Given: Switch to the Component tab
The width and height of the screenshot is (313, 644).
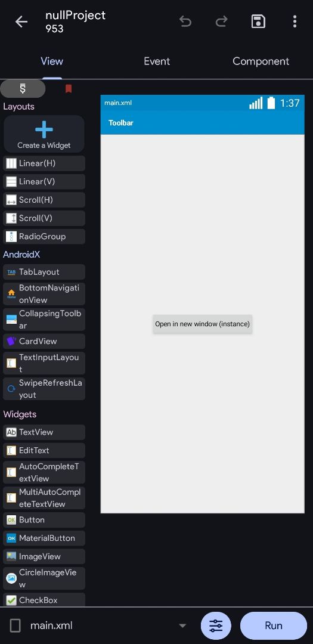Looking at the screenshot, I should tap(261, 61).
